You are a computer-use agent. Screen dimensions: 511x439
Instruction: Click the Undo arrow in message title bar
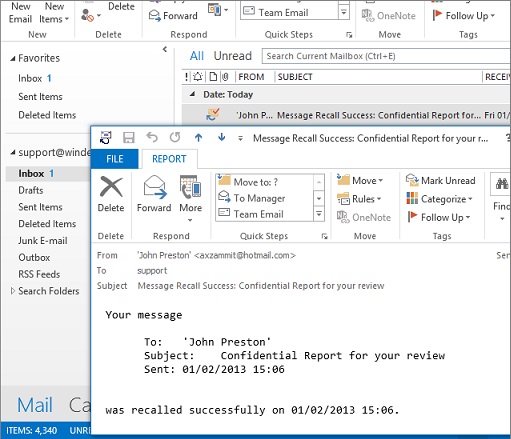click(152, 137)
